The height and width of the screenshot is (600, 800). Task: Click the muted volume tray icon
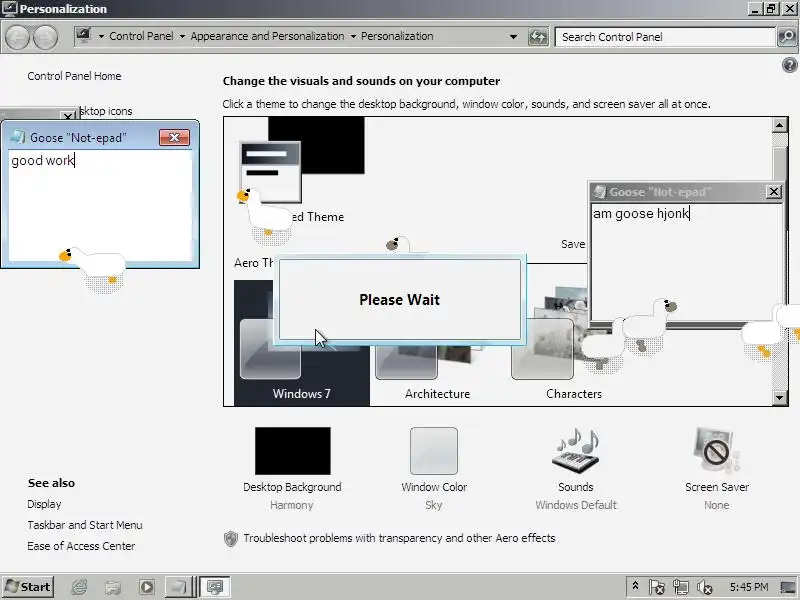(x=704, y=587)
